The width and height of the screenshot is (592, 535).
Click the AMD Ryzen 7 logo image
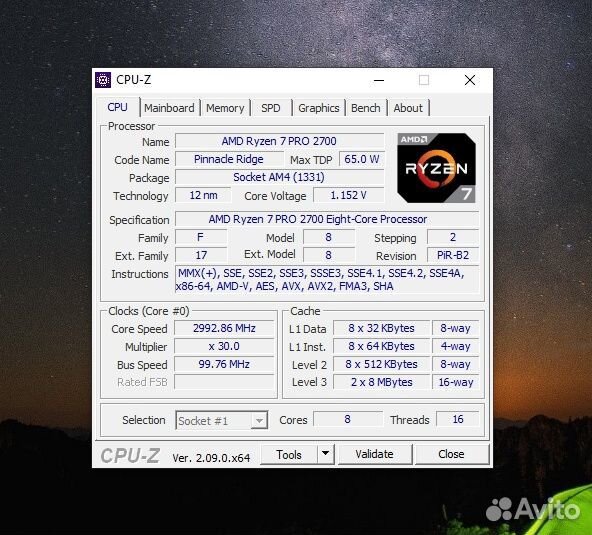pos(436,168)
